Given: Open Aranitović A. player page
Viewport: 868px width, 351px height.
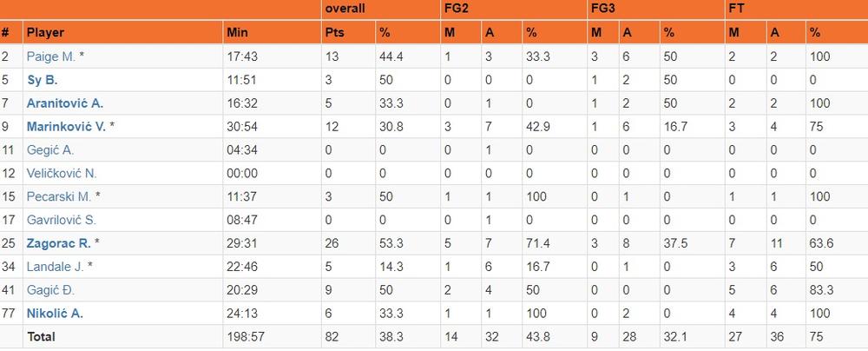Looking at the screenshot, I should (65, 103).
